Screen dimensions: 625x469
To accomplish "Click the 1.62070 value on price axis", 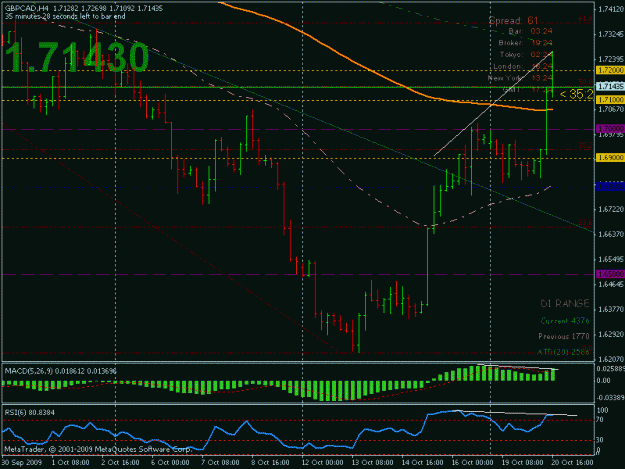I will coord(611,359).
